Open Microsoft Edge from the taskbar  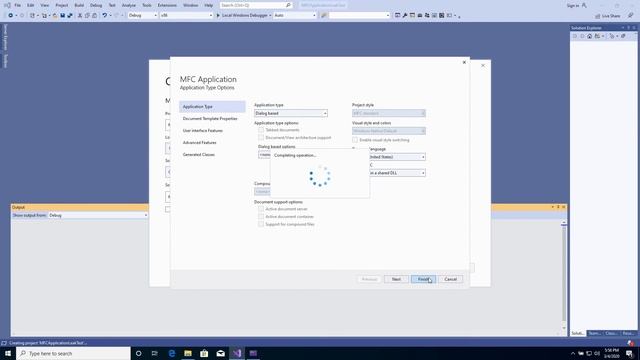172,353
